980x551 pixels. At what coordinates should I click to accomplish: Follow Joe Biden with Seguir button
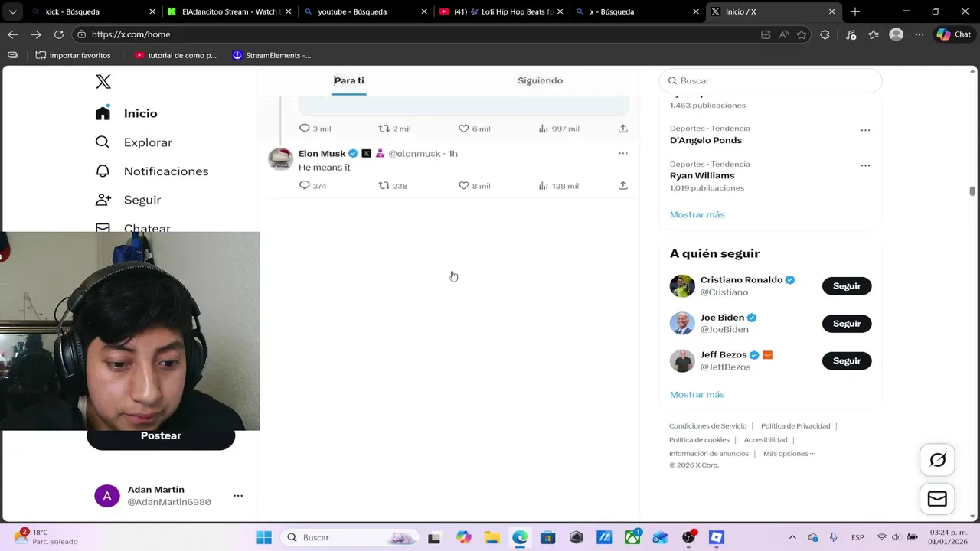[x=847, y=324]
